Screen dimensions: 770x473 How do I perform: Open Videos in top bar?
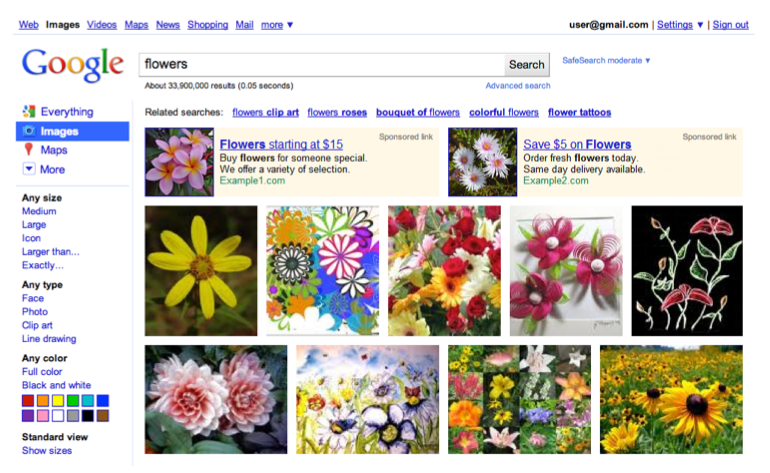click(102, 25)
